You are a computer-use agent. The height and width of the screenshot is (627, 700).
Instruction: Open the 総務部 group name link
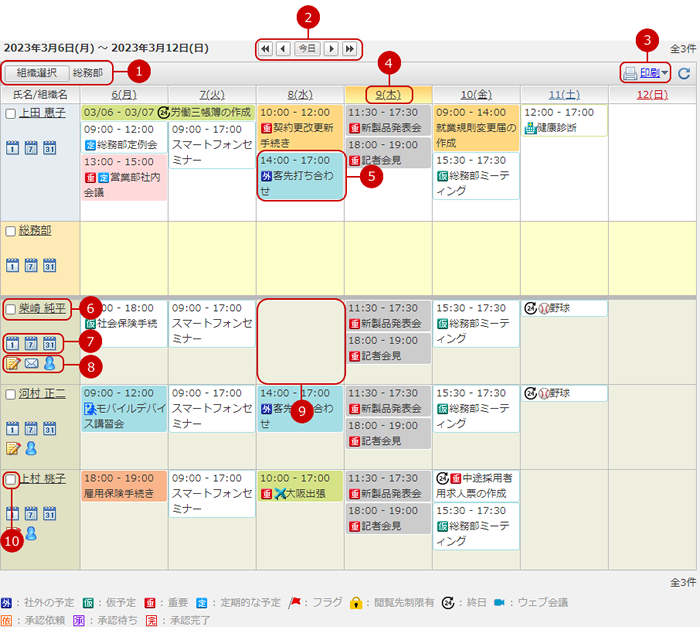coord(35,230)
